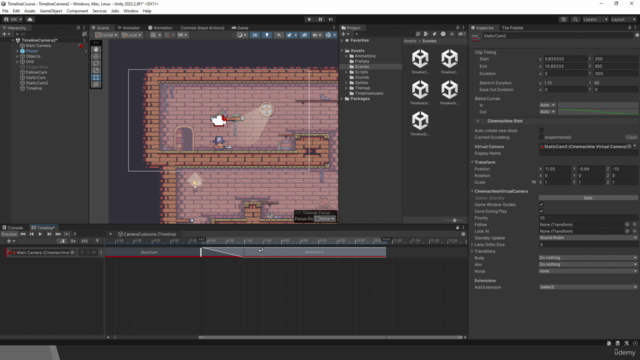Click the Timeline ripple mode icon
This screenshot has width=640, height=360.
[x=73, y=241]
